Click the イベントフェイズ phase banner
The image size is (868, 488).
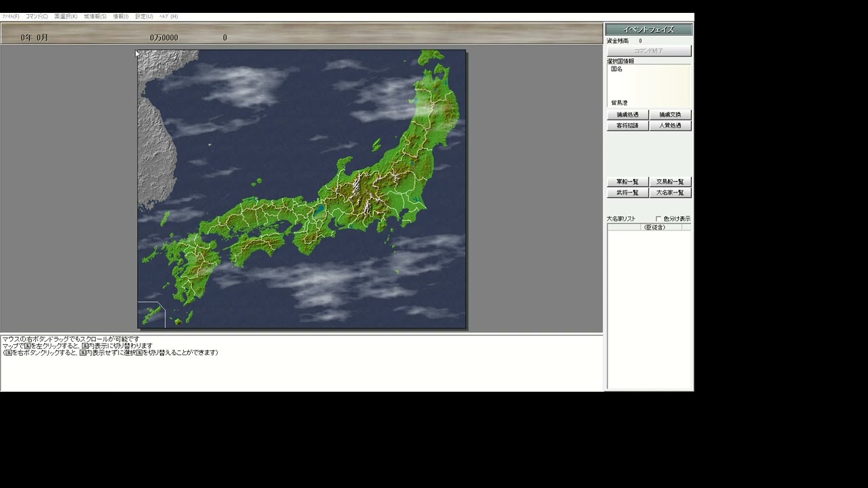pos(649,29)
